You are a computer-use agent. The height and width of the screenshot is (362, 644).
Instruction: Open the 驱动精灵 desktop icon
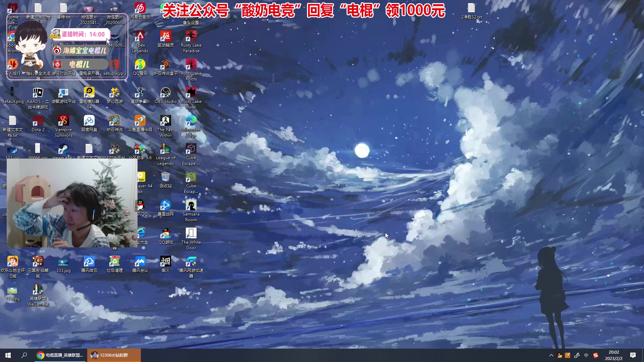pyautogui.click(x=165, y=39)
